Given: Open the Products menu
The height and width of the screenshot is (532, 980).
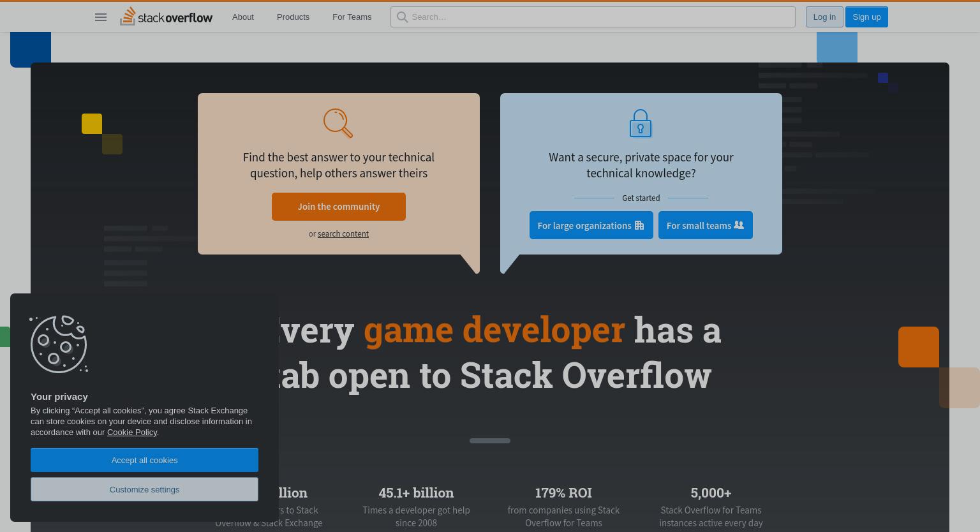Looking at the screenshot, I should [293, 17].
